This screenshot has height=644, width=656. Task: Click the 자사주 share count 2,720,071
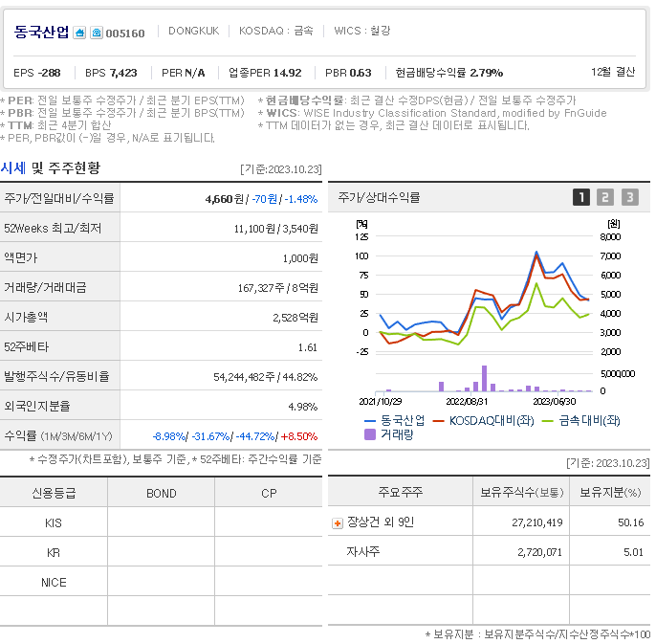pyautogui.click(x=539, y=552)
